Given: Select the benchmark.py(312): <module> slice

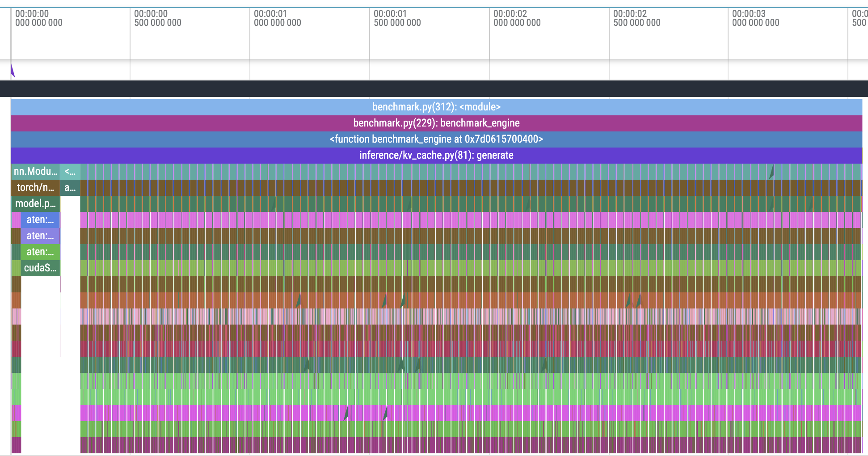Looking at the screenshot, I should click(x=436, y=107).
